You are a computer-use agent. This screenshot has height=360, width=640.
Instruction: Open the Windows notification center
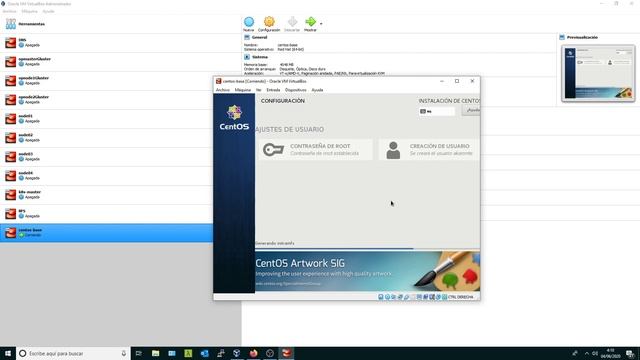point(631,353)
